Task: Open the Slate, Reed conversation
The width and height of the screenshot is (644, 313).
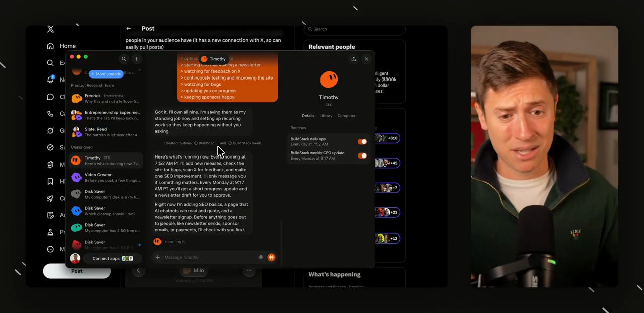Action: point(106,132)
